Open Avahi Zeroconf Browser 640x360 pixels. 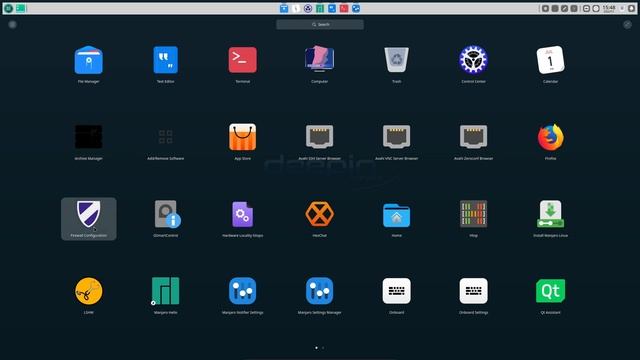tap(473, 137)
